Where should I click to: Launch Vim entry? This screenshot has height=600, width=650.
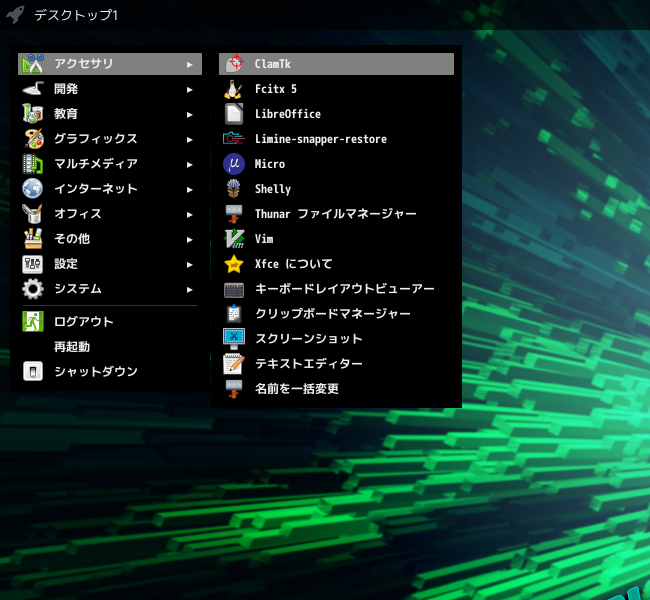coord(336,238)
